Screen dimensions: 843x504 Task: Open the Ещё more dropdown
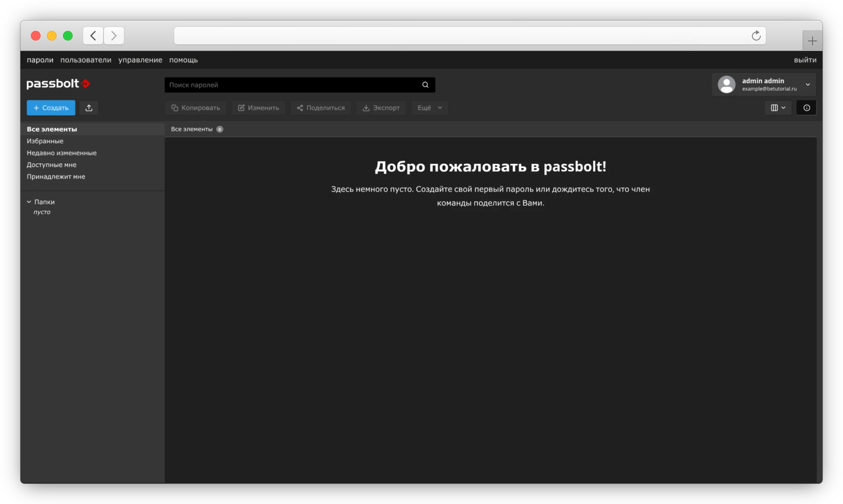coord(429,108)
